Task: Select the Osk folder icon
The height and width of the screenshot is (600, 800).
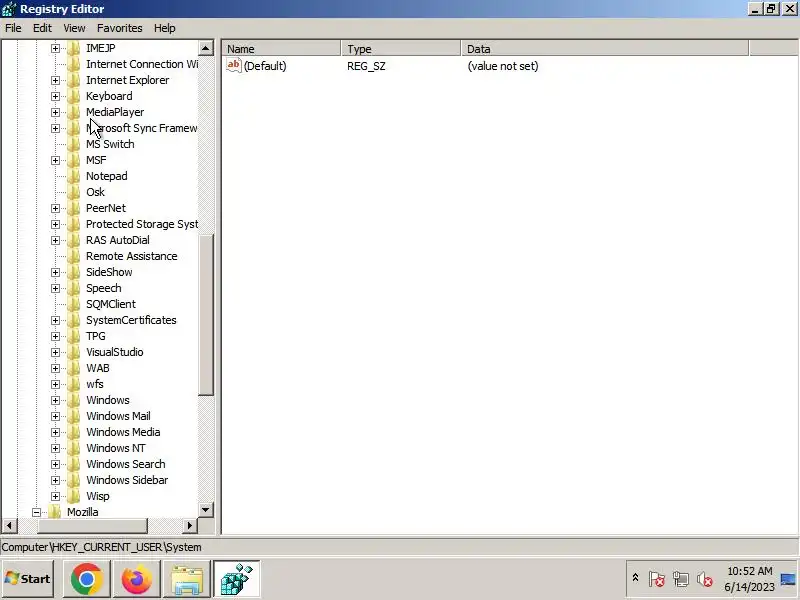Action: point(74,192)
